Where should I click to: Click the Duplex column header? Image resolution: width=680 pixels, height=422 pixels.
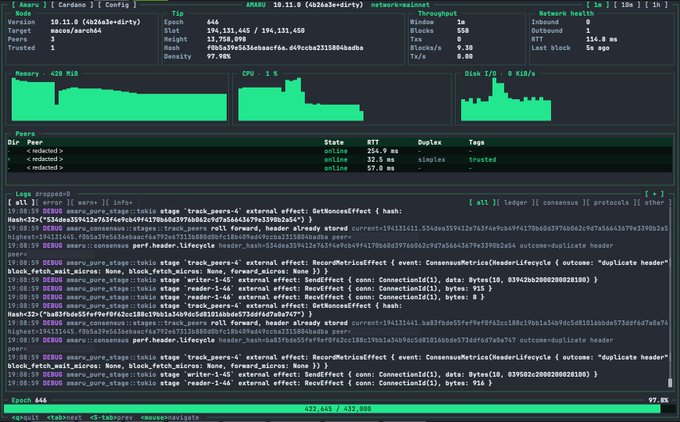point(430,142)
